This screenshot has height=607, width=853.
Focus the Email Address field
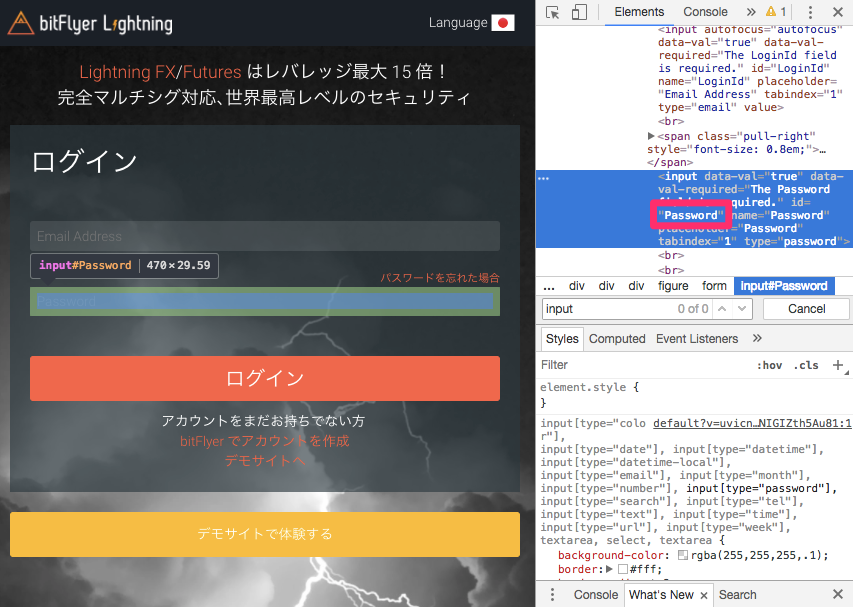[x=265, y=236]
